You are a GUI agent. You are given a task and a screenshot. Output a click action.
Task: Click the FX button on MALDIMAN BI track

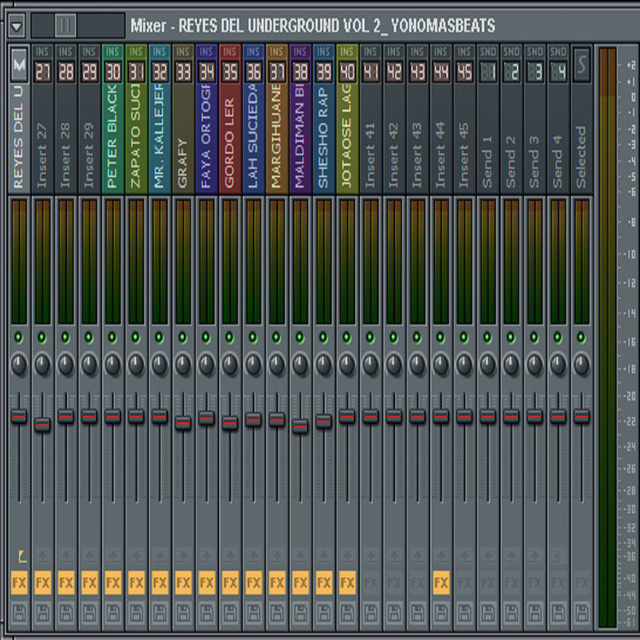coord(300,581)
